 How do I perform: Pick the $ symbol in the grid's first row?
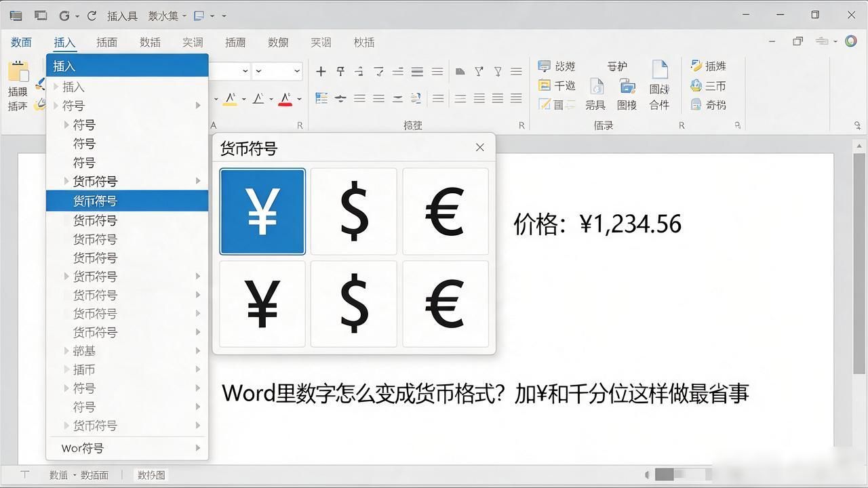tap(353, 211)
